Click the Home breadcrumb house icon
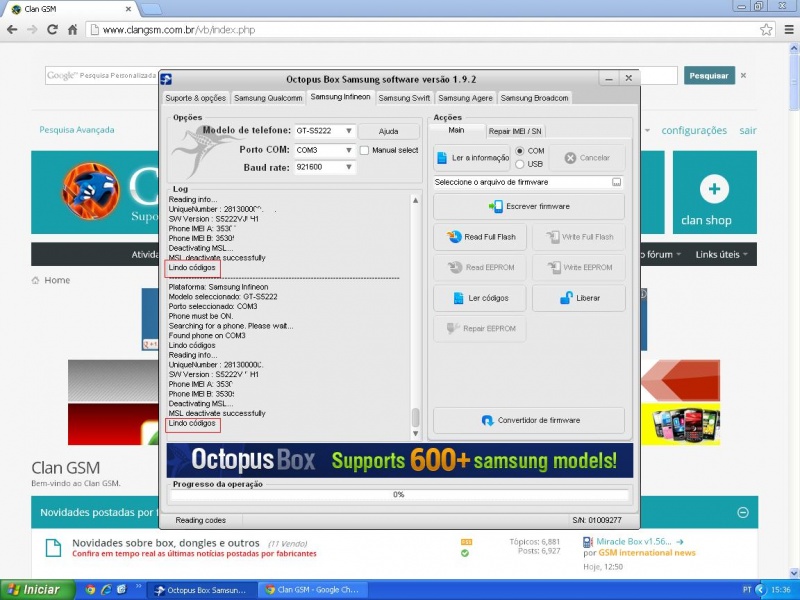The image size is (800, 600). [x=36, y=280]
